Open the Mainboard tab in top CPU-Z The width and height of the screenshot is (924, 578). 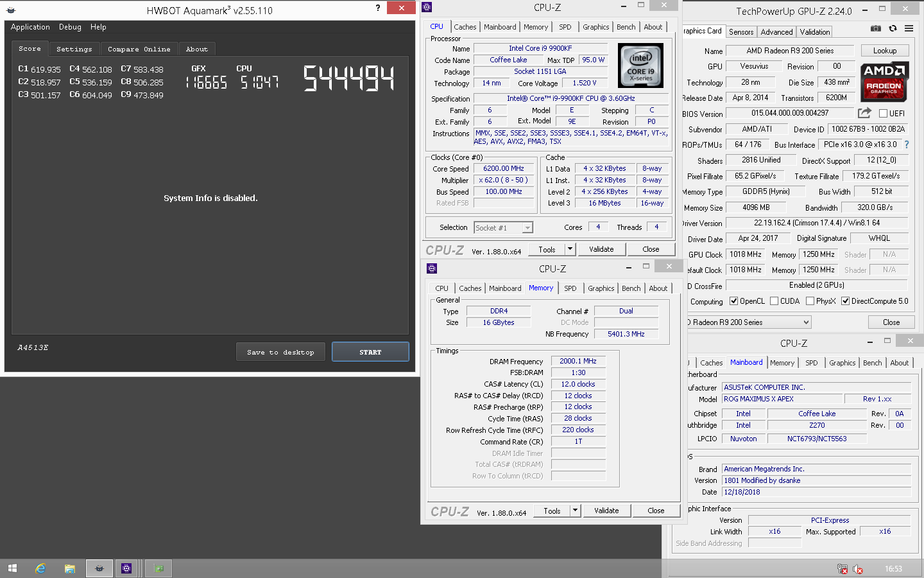500,27
